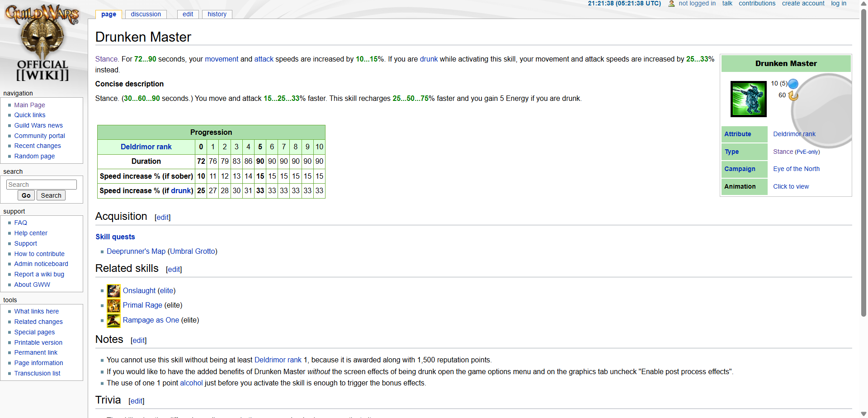Click the Click to view animation link
This screenshot has height=418, width=868.
(791, 186)
